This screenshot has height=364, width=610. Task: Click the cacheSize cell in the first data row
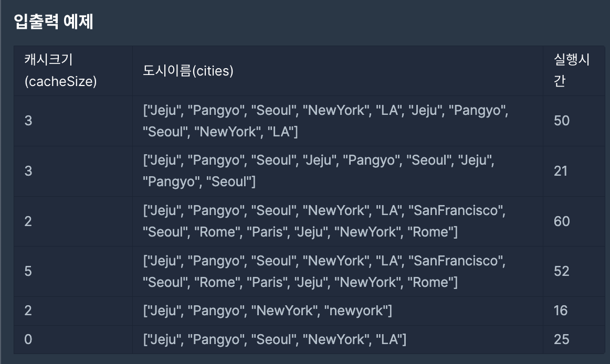(73, 121)
